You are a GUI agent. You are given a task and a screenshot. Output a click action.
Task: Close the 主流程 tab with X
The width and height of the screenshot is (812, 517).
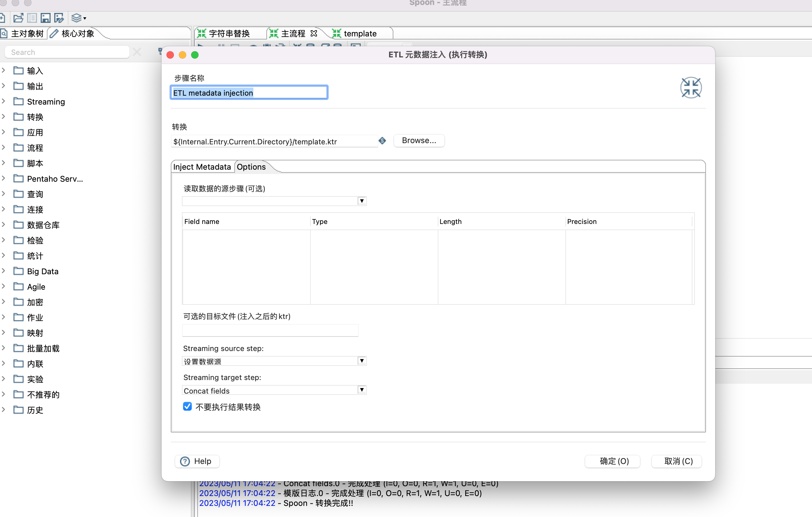(x=314, y=33)
